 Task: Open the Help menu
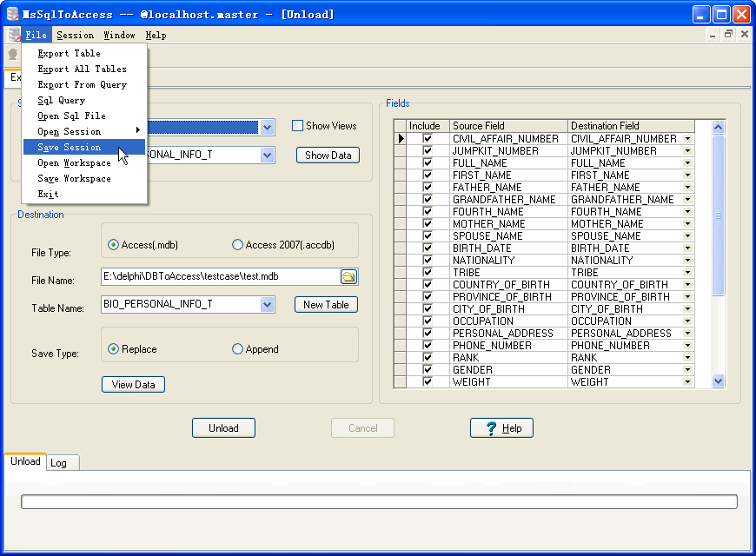point(156,35)
